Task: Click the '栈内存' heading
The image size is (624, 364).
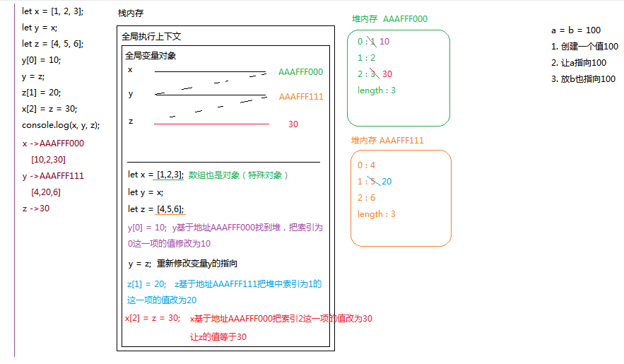Action: pos(131,13)
